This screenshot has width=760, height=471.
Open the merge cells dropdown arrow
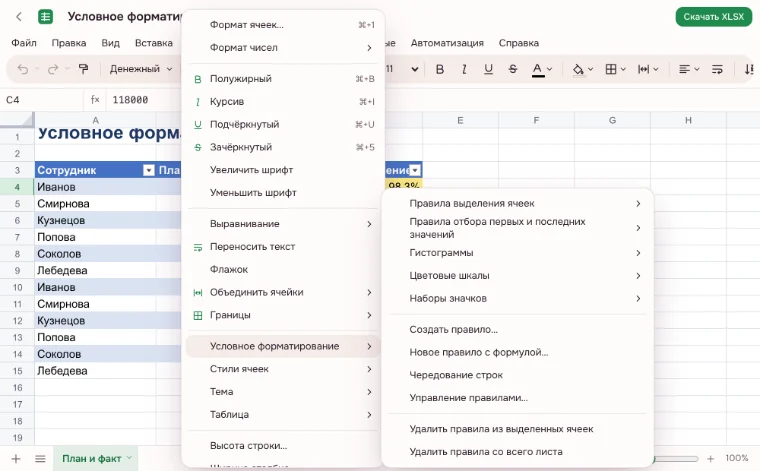(656, 69)
